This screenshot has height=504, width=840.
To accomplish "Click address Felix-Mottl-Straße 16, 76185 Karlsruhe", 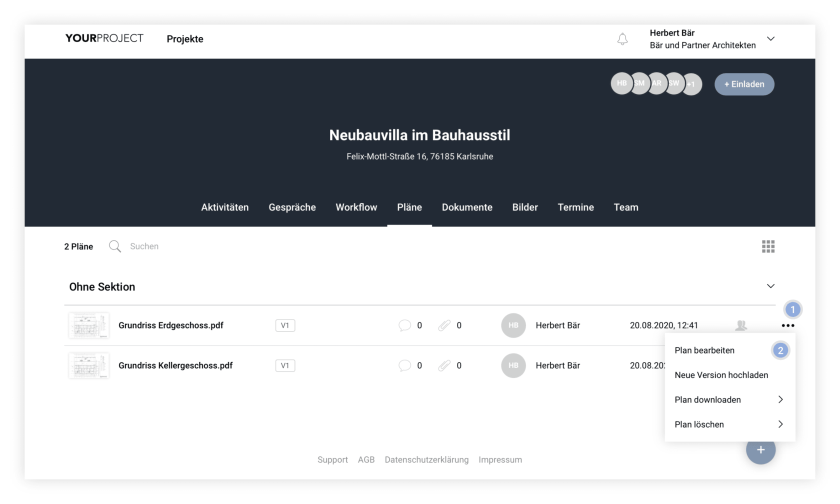I will (419, 156).
